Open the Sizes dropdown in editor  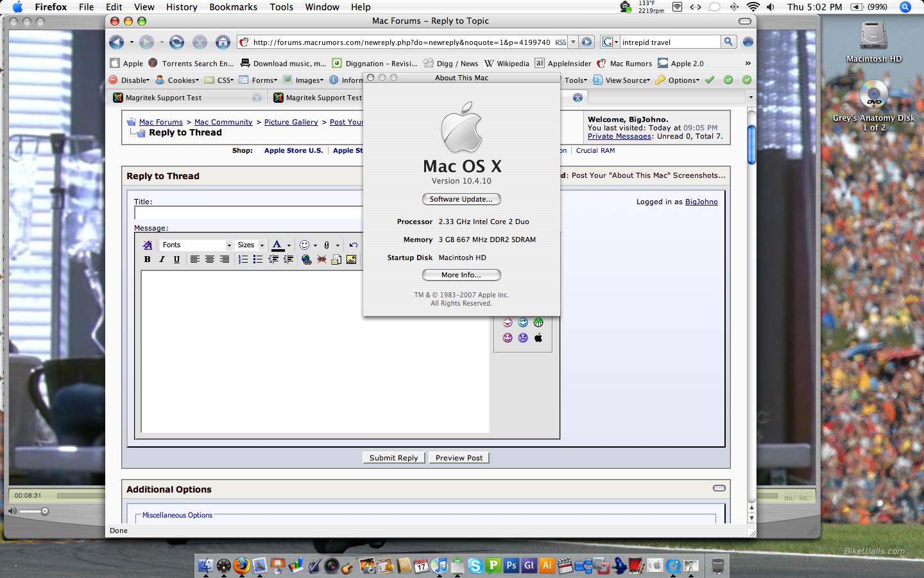[250, 245]
